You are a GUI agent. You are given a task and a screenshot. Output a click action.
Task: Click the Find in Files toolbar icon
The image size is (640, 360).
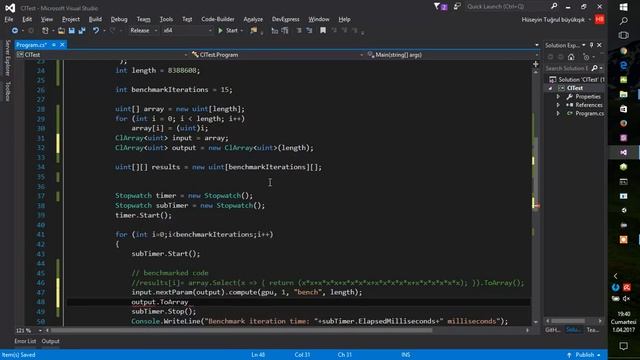click(x=254, y=31)
